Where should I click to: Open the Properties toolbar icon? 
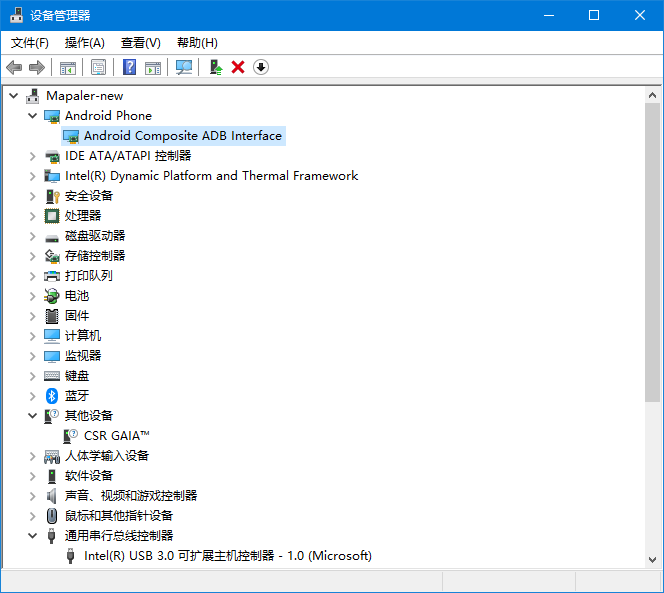click(98, 67)
